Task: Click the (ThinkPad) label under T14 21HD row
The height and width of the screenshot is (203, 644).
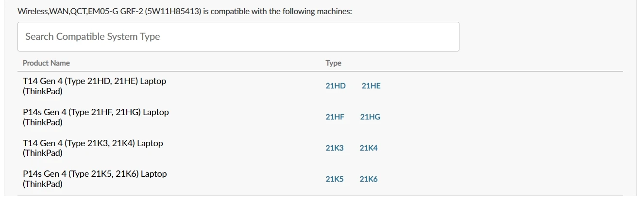Action: pos(43,91)
